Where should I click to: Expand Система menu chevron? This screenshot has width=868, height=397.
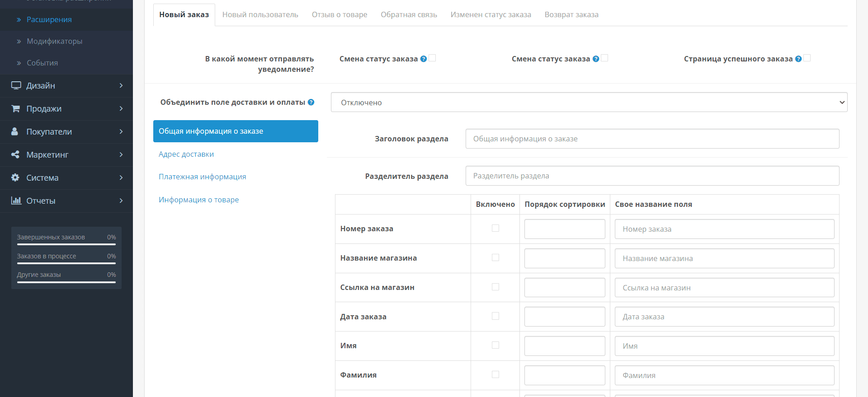click(x=121, y=177)
